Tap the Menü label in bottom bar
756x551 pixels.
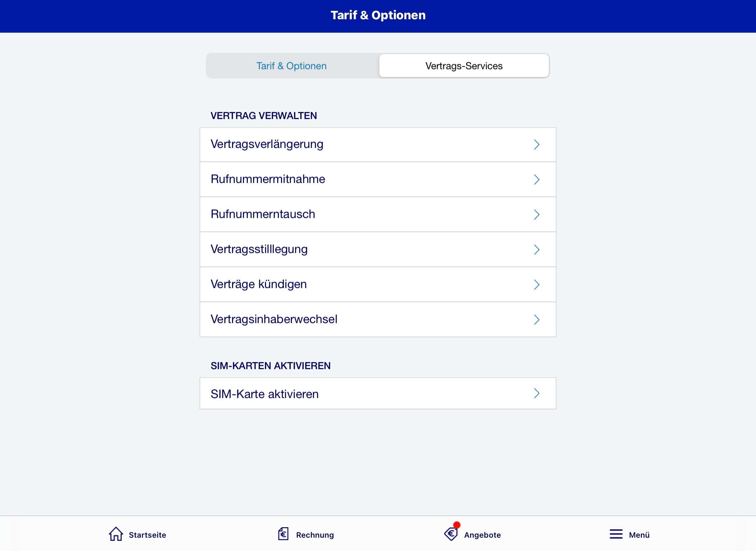click(639, 535)
